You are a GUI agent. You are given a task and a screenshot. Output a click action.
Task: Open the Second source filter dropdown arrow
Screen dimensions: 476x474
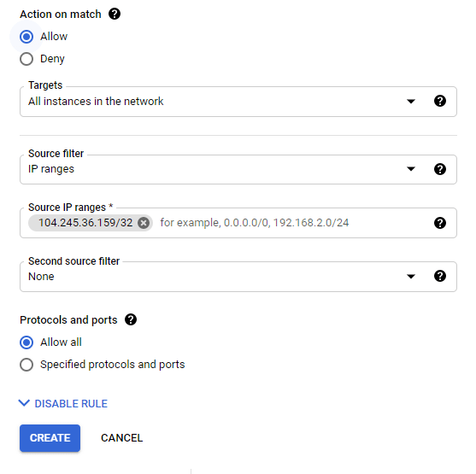(411, 277)
